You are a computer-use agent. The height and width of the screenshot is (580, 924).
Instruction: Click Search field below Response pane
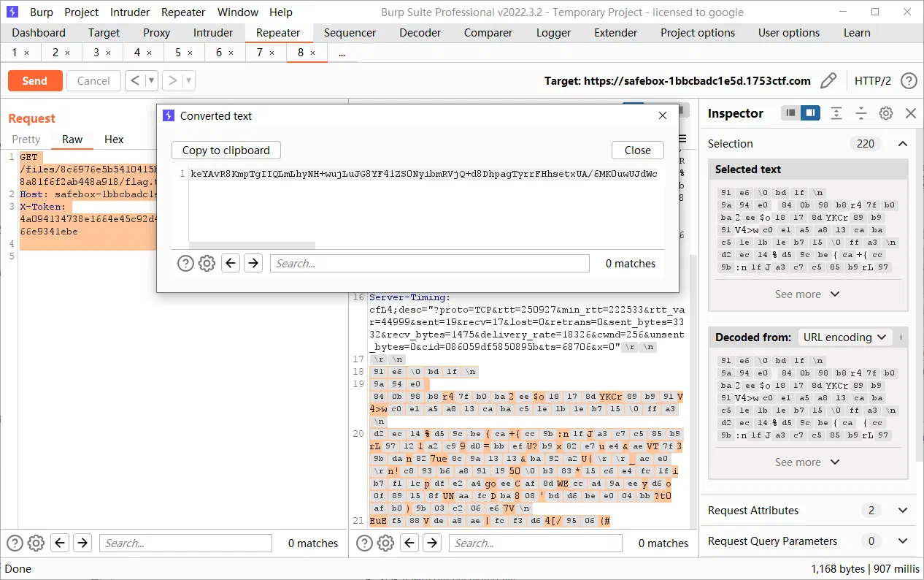[535, 543]
